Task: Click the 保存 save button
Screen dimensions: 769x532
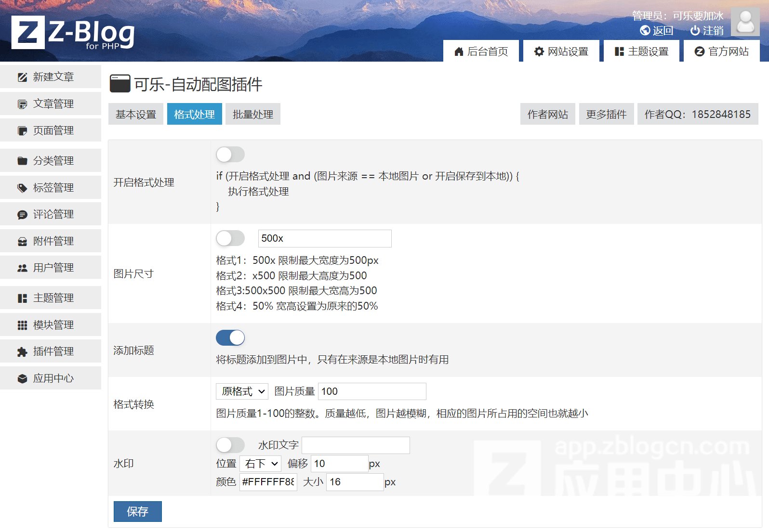Action: 138,511
